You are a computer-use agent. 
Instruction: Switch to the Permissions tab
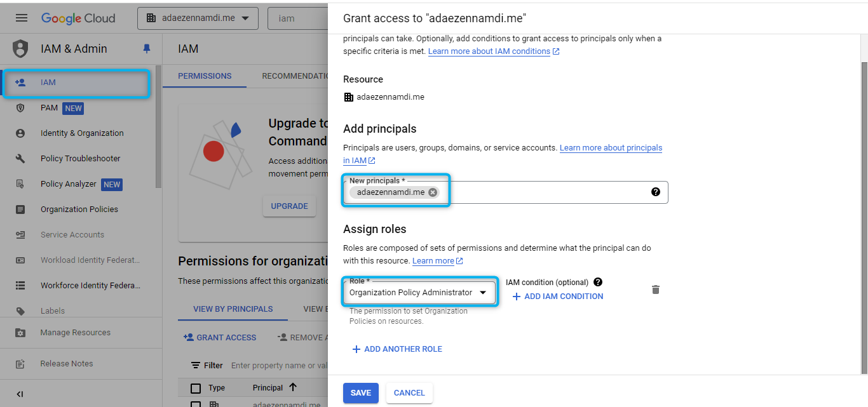click(x=205, y=76)
